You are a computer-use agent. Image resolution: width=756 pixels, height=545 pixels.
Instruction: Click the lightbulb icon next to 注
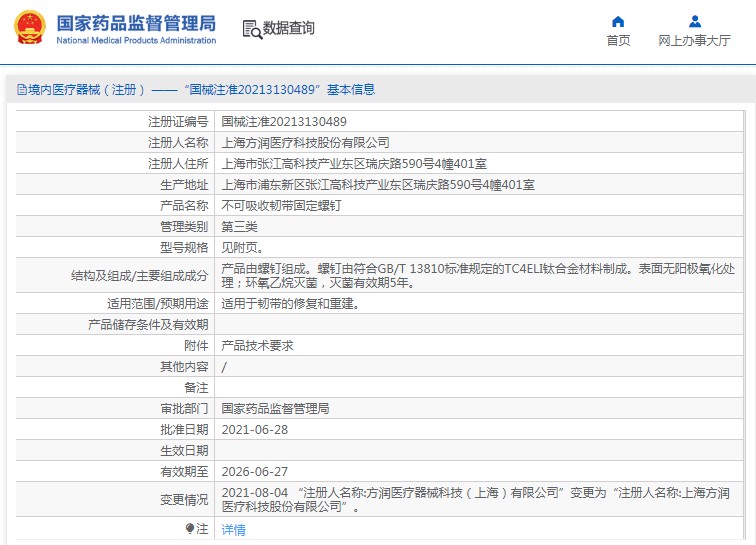coord(190,529)
